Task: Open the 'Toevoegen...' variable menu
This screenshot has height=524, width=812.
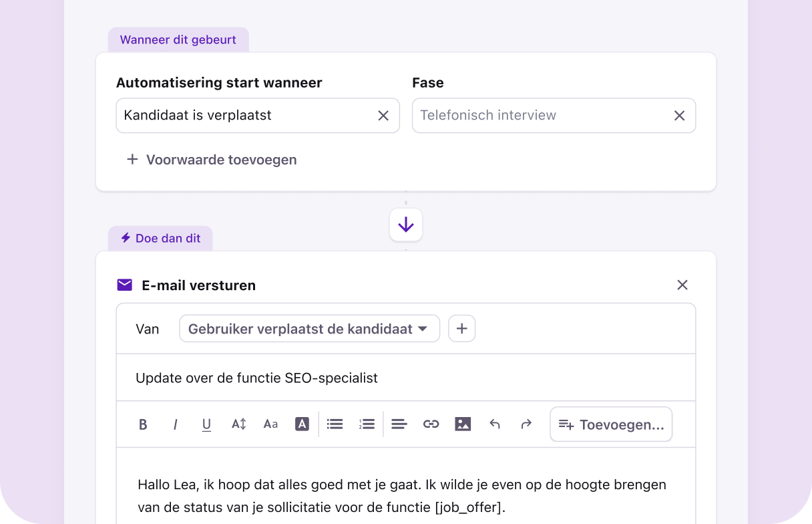Action: [x=610, y=424]
